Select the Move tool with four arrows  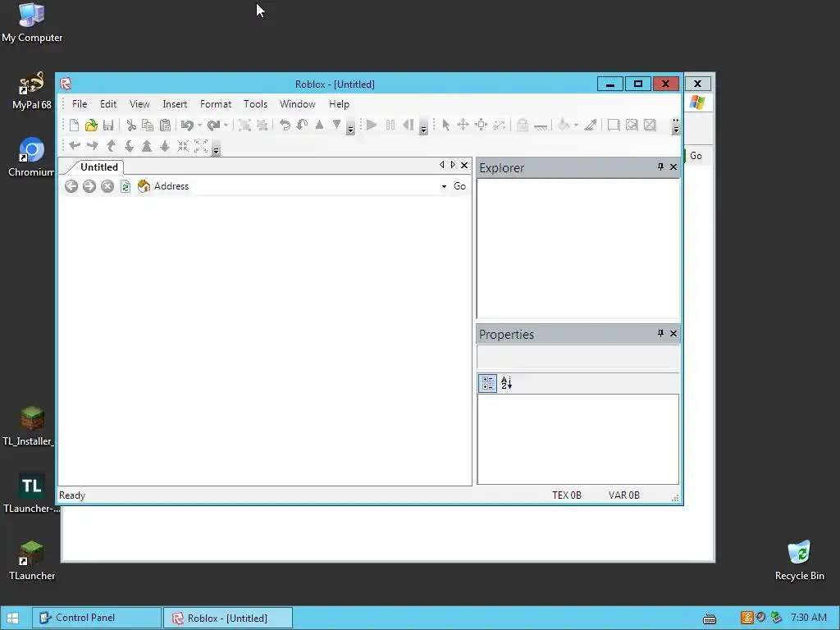[463, 126]
